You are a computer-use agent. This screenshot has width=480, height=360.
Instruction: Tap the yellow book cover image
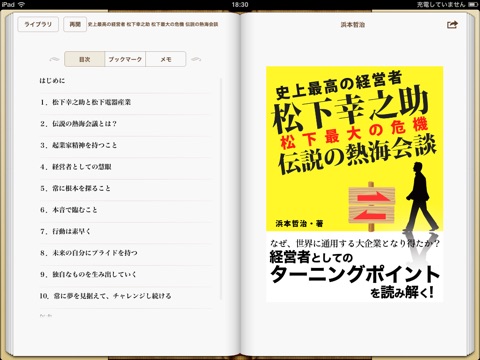tap(355, 184)
